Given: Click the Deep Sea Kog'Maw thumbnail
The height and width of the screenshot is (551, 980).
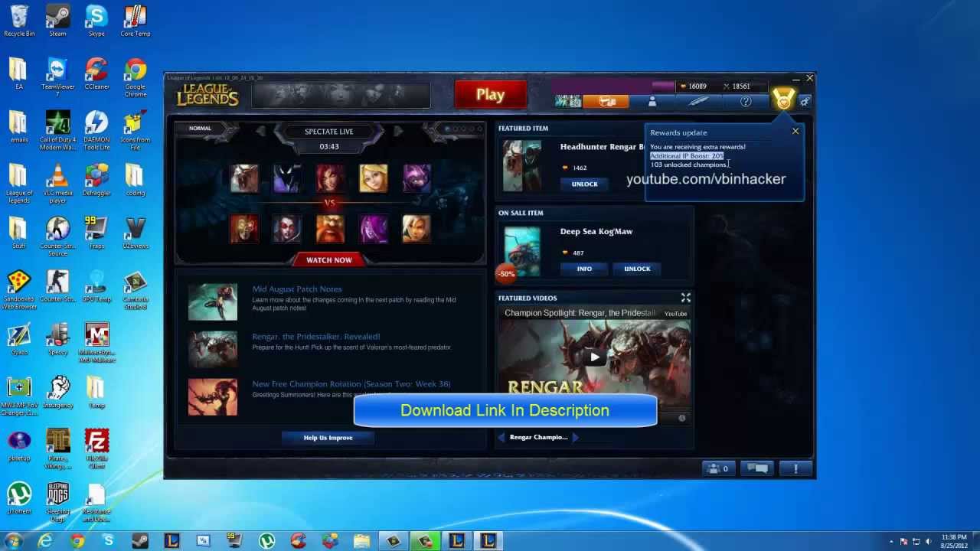Looking at the screenshot, I should [522, 251].
